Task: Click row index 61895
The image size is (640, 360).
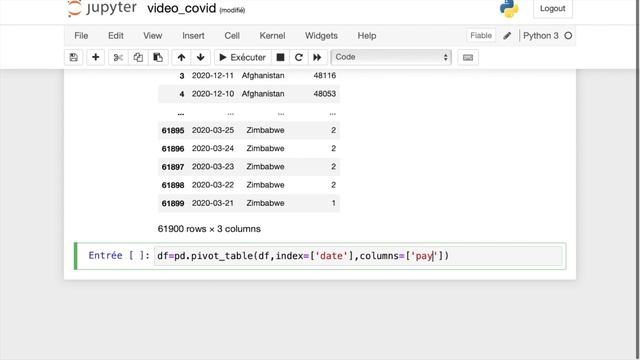Action: click(x=173, y=131)
